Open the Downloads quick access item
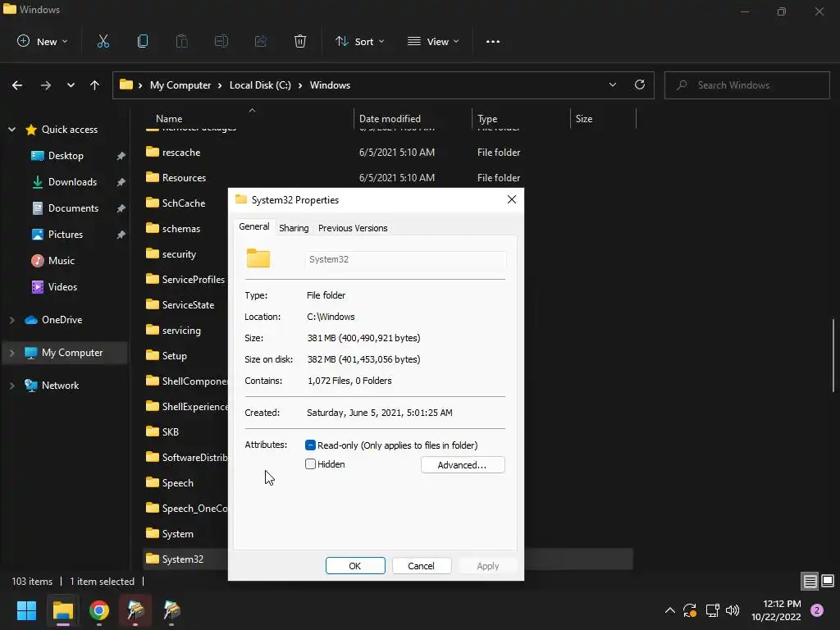Viewport: 840px width, 630px height. (72, 182)
